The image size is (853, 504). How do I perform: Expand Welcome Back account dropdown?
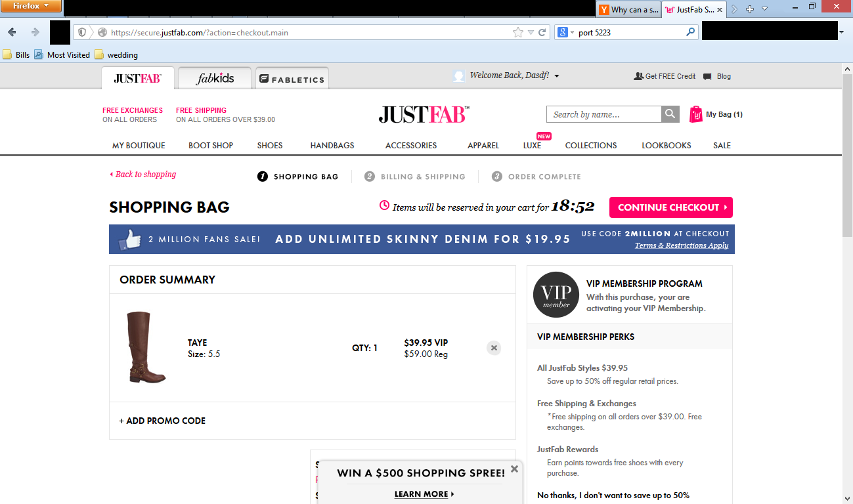click(557, 76)
